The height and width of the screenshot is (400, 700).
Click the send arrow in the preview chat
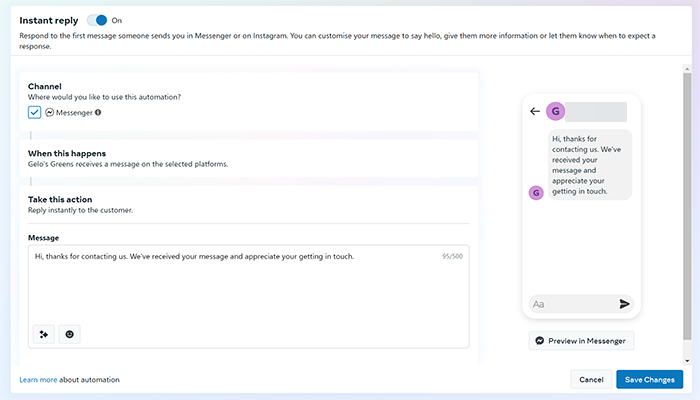pyautogui.click(x=624, y=304)
